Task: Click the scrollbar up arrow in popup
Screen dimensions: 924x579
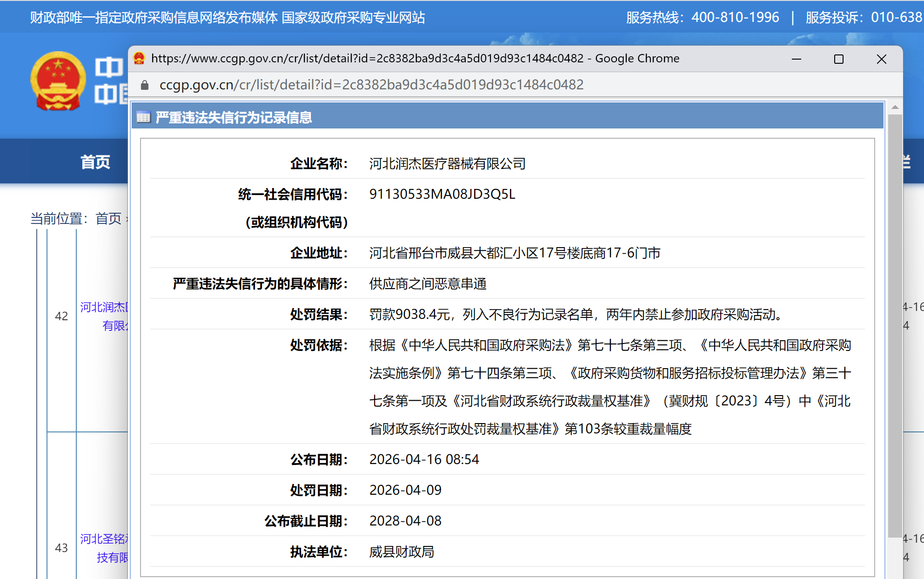Action: (895, 108)
